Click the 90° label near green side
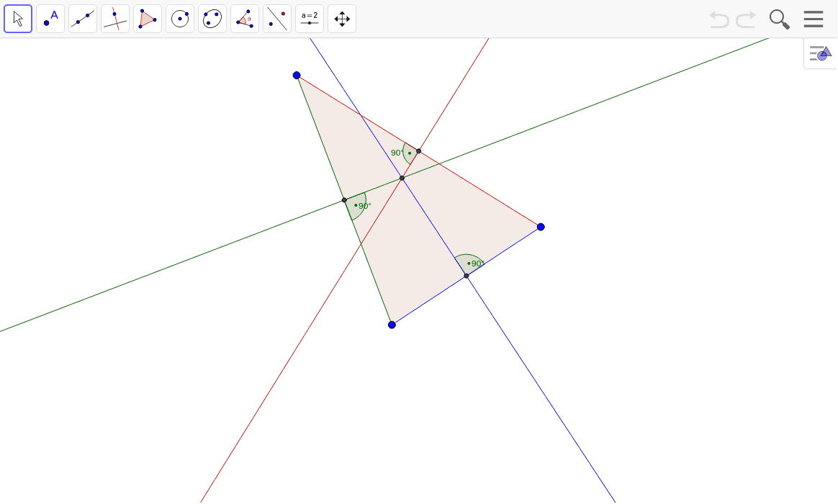The height and width of the screenshot is (504, 838). coord(364,206)
